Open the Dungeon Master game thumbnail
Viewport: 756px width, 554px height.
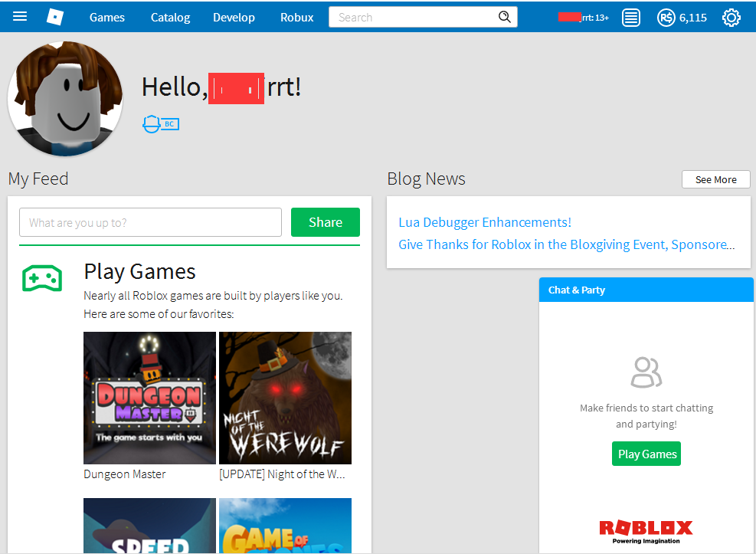(149, 398)
